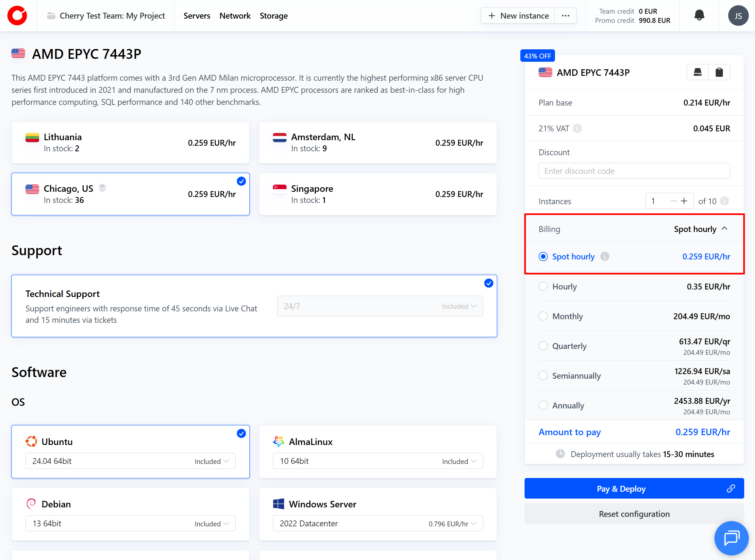Click Reset configuration button
Viewport: 755px width, 560px height.
click(x=634, y=514)
